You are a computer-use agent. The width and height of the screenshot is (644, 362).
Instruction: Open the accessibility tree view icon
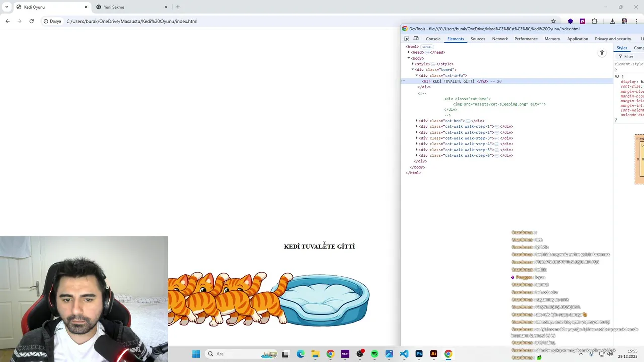point(602,53)
